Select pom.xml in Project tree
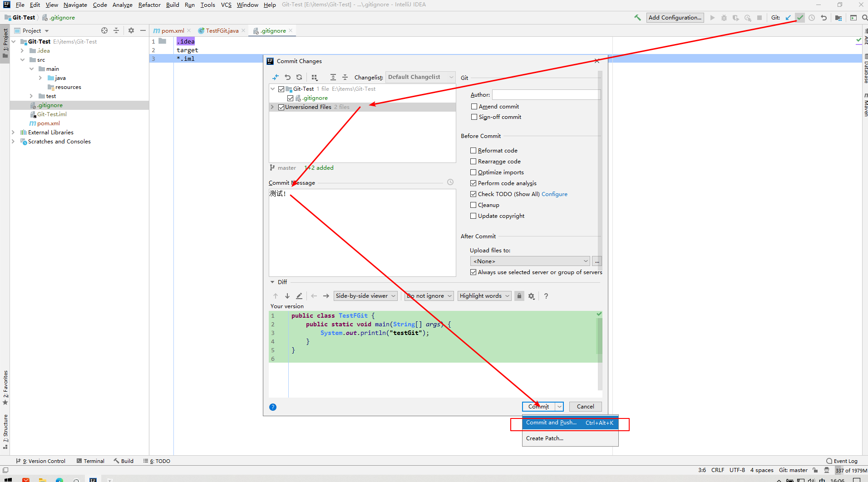This screenshot has width=868, height=482. click(x=44, y=123)
